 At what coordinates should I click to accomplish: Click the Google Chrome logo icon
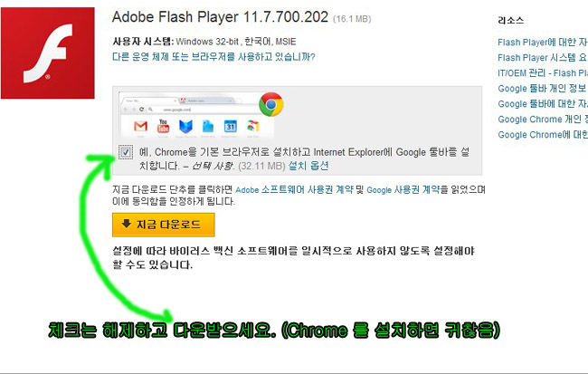271,104
